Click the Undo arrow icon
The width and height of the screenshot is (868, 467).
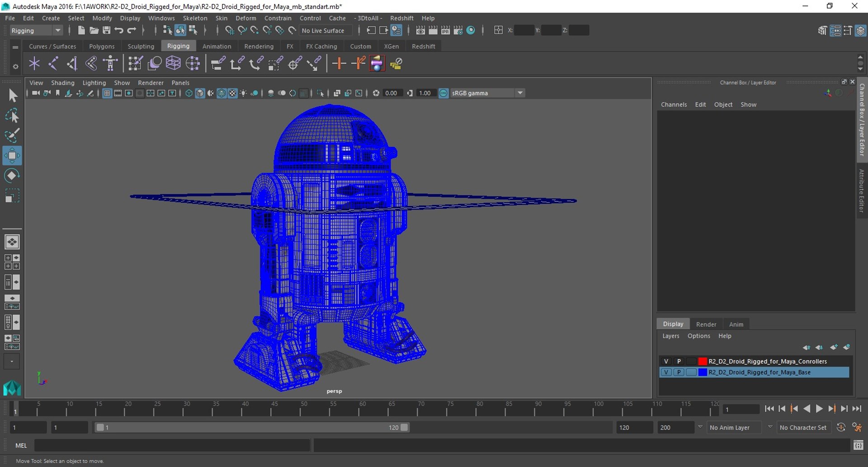pyautogui.click(x=119, y=30)
